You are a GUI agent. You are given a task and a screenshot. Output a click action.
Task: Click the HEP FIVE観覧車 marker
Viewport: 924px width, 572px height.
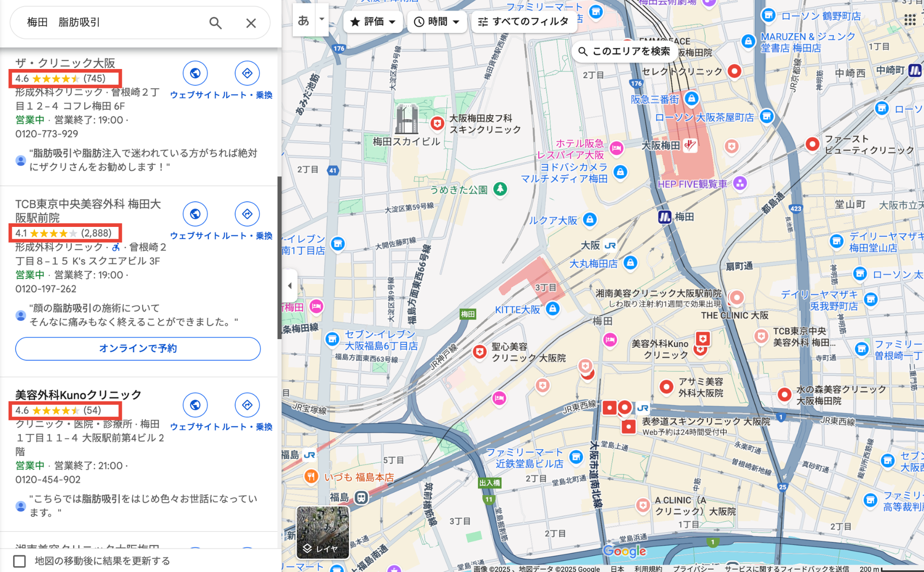(x=739, y=183)
